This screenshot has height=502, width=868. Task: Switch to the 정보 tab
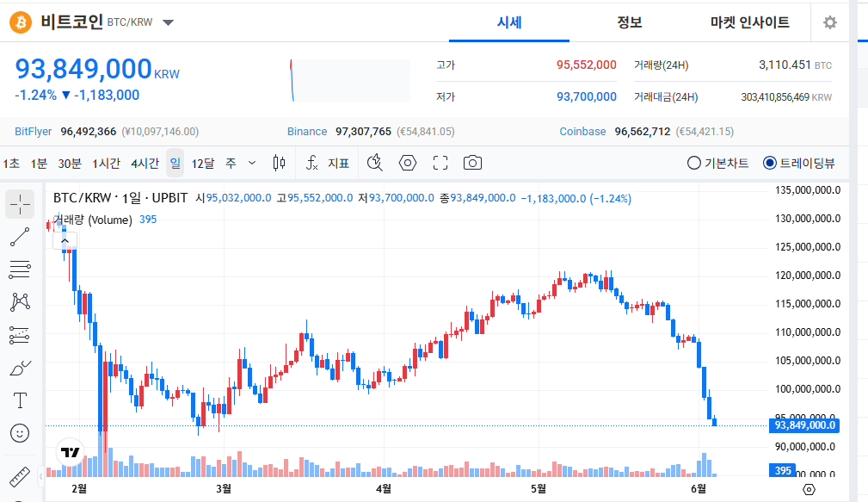[x=630, y=22]
